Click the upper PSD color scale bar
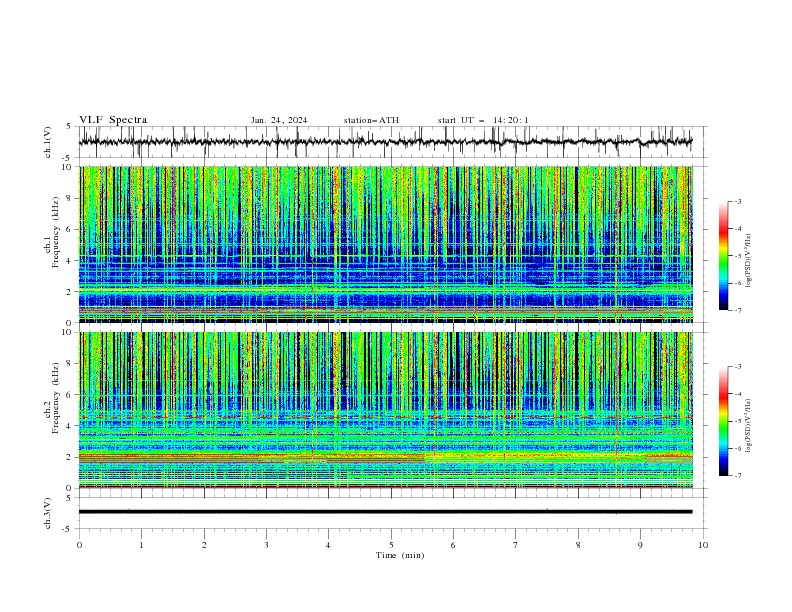This screenshot has height=612, width=792. [723, 256]
